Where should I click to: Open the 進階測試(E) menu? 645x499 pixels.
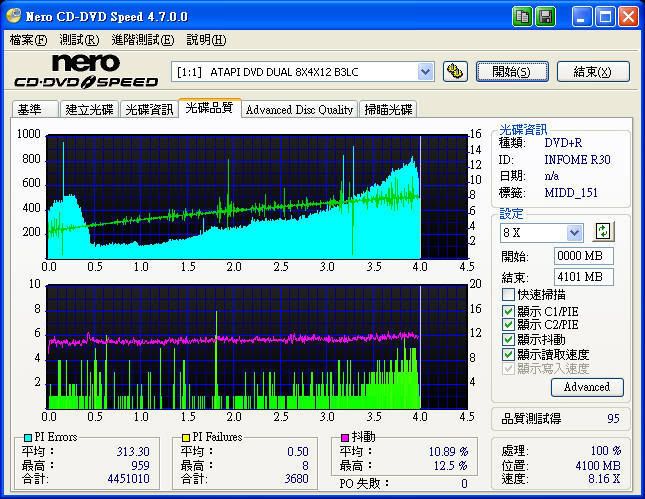142,40
